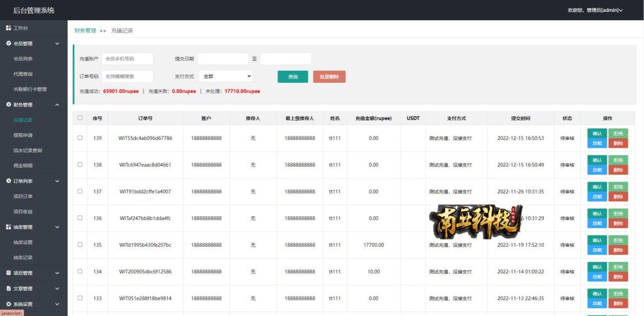Click timestamp 2022-11-14 01:00:22
This screenshot has width=644, height=316.
click(x=521, y=271)
